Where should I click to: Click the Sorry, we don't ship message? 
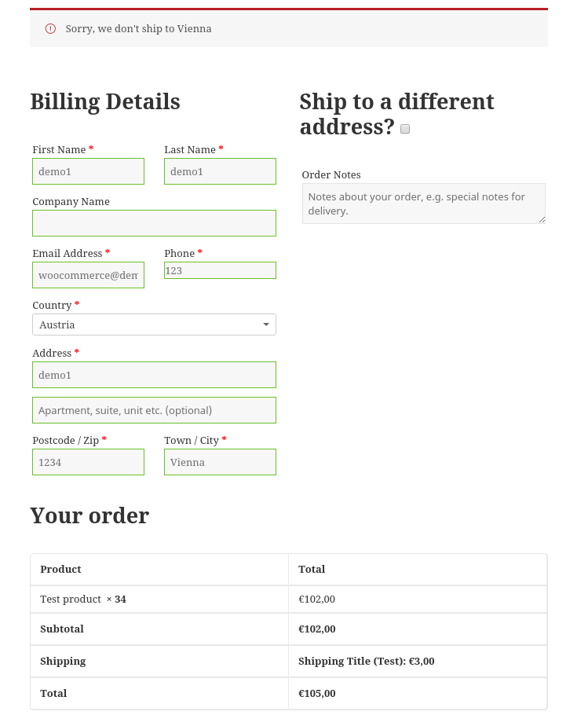(x=138, y=29)
